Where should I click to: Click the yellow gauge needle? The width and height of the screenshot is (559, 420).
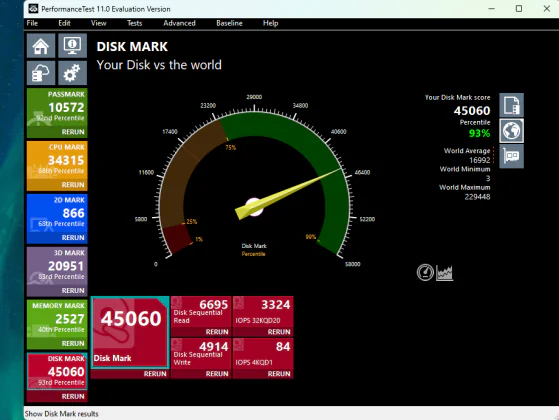pos(289,193)
